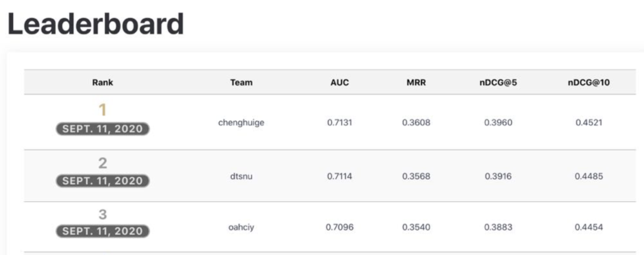Open team dtsnu
The width and height of the screenshot is (644, 255).
point(241,176)
